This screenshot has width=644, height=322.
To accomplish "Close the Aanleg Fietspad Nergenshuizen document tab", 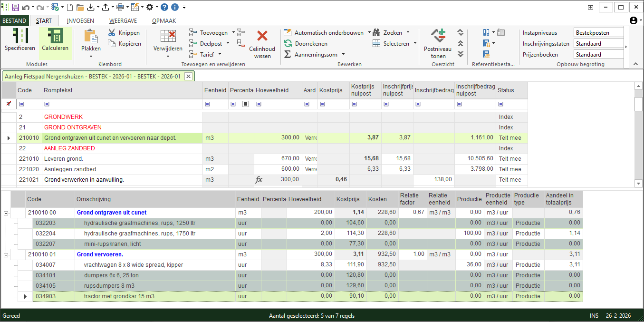I will pyautogui.click(x=188, y=77).
